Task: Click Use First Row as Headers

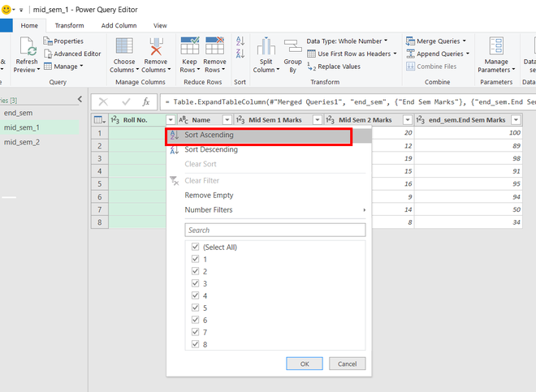Action: click(352, 54)
